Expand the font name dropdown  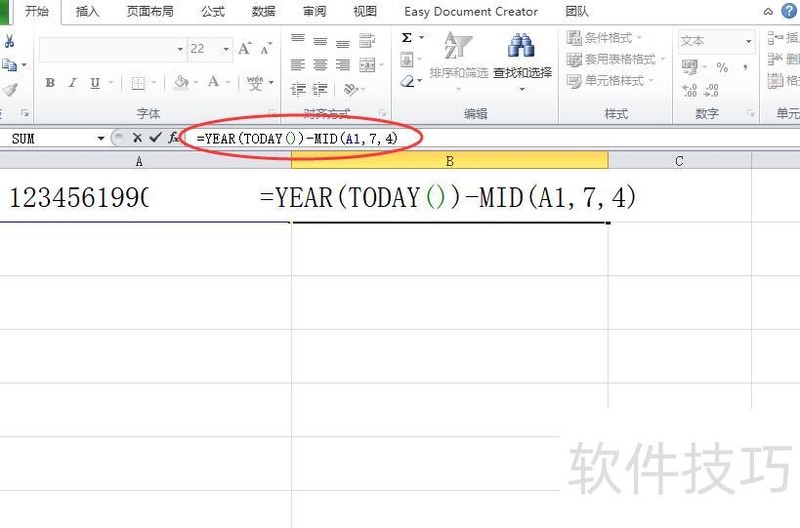(180, 49)
